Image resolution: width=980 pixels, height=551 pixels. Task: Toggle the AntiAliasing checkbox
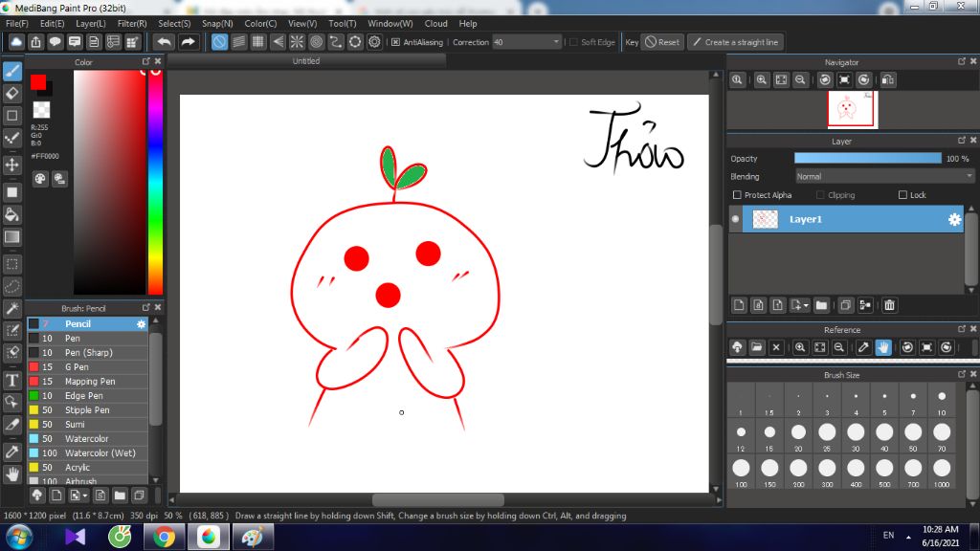coord(395,42)
